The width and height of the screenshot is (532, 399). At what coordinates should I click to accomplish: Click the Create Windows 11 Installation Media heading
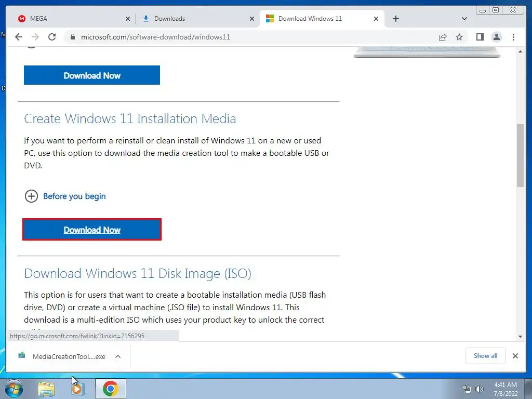tap(130, 118)
